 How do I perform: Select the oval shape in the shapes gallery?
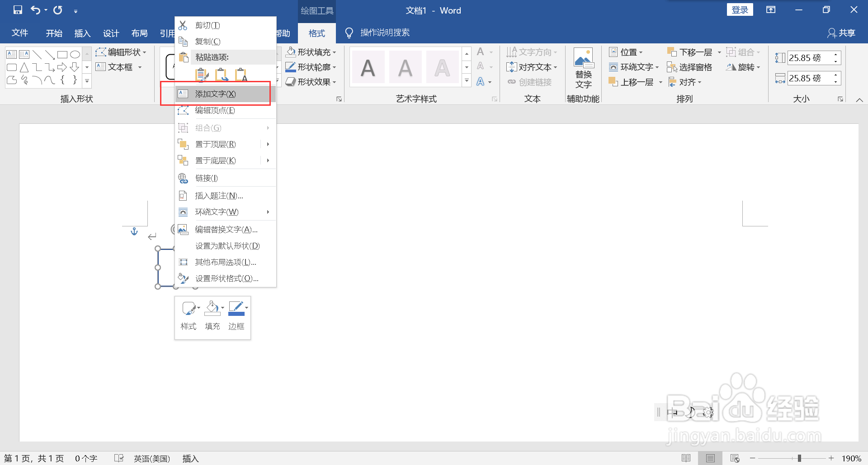pos(75,54)
